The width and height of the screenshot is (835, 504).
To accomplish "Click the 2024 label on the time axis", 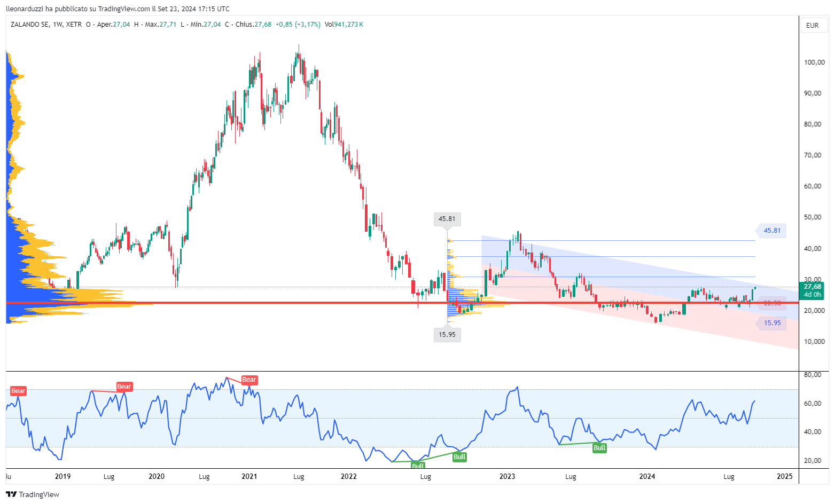I will [647, 476].
